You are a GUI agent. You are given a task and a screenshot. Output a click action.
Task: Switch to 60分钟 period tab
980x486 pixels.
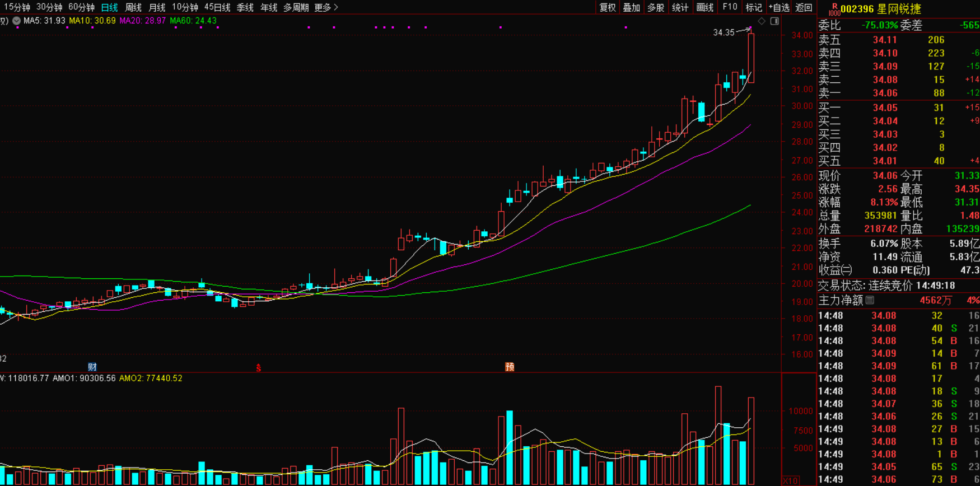tap(81, 7)
